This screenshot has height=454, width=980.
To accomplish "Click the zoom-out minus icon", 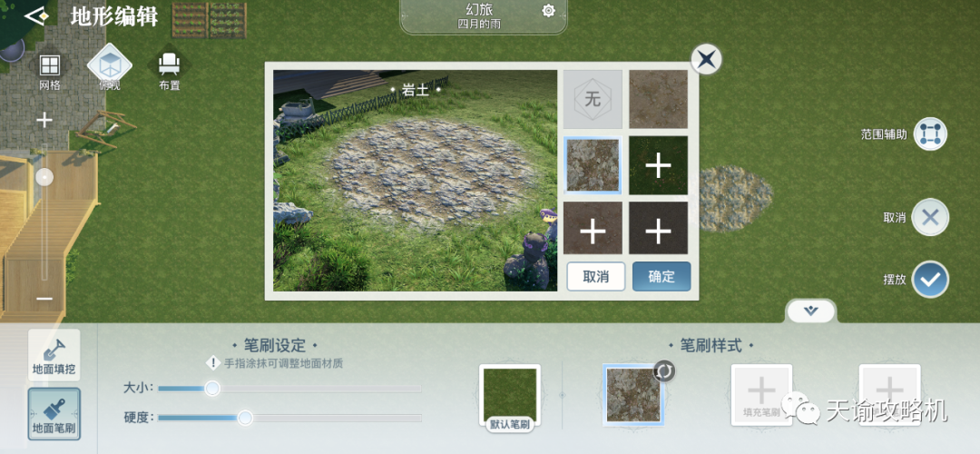I will pyautogui.click(x=44, y=299).
